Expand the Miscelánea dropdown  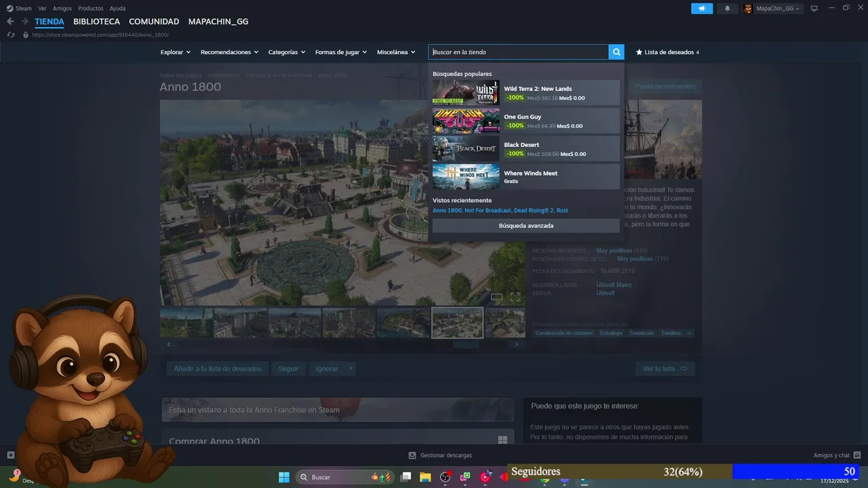tap(396, 52)
